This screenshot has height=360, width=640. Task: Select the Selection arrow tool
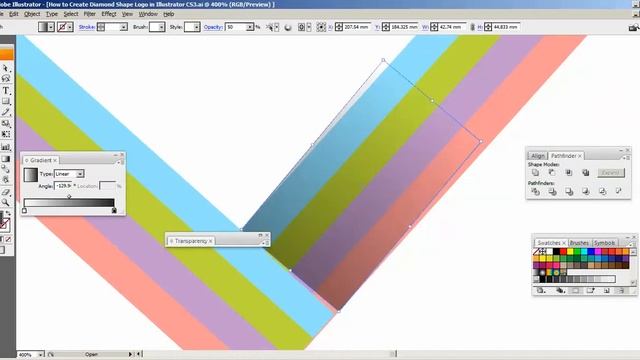pyautogui.click(x=5, y=68)
